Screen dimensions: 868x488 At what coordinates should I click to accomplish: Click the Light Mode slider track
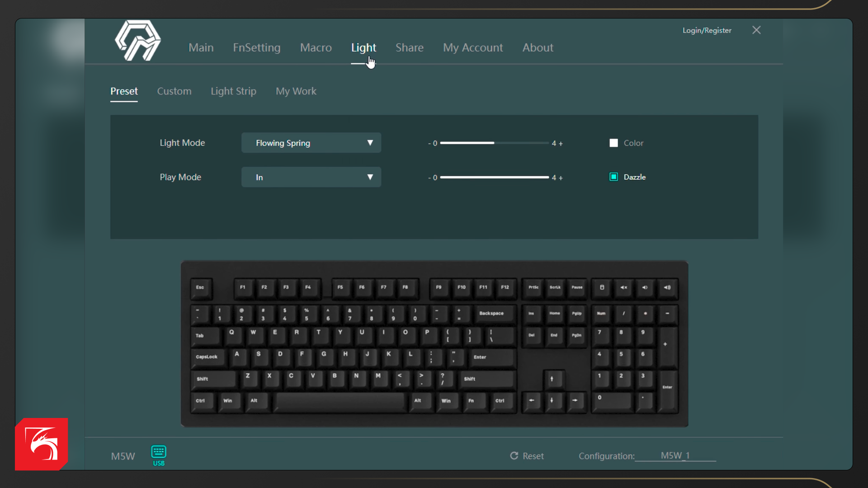click(494, 143)
